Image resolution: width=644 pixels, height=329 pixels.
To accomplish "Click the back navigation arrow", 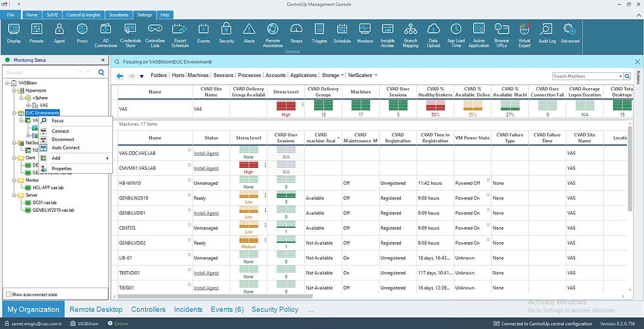I will pyautogui.click(x=120, y=76).
